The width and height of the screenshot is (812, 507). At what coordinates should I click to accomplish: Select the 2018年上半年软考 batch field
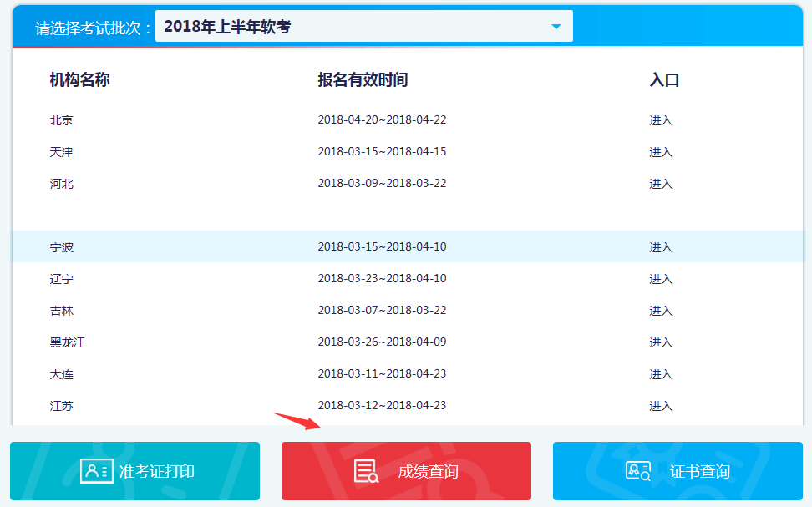tap(364, 26)
